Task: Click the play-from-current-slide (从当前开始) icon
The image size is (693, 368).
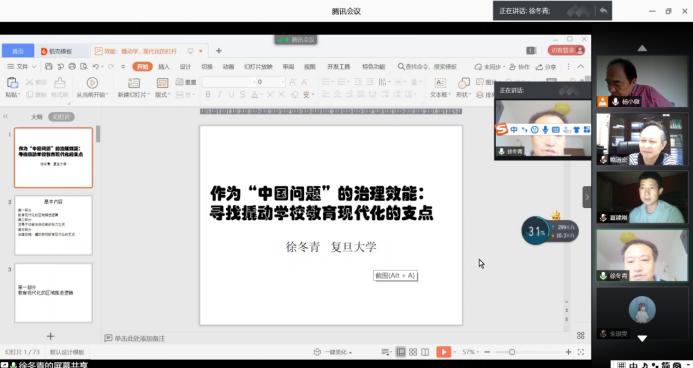Action: pos(92,83)
